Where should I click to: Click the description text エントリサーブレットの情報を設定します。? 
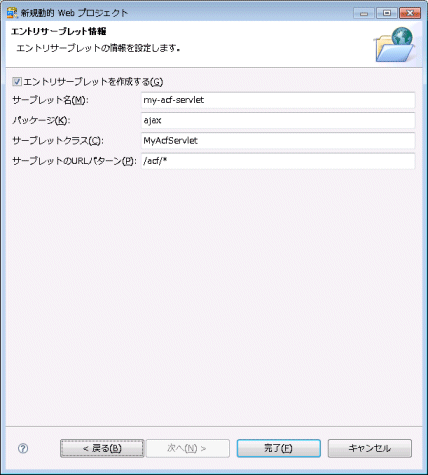click(x=98, y=48)
